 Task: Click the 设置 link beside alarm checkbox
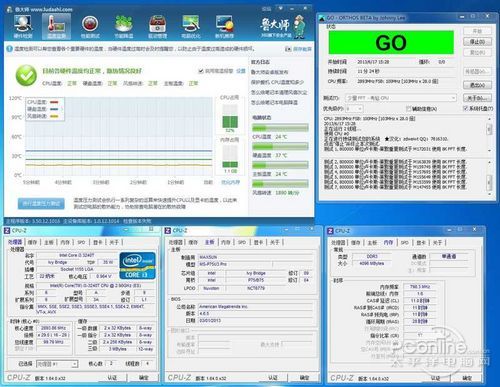241,71
